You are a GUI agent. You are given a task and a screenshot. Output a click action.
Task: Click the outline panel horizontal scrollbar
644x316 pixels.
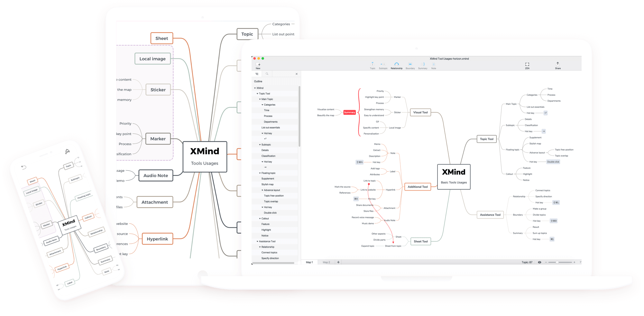pyautogui.click(x=273, y=263)
